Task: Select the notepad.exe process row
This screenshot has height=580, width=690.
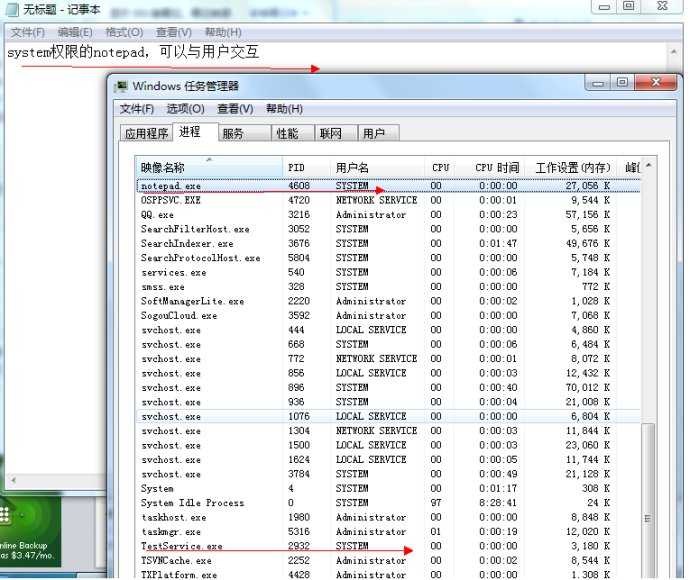Action: pos(388,186)
